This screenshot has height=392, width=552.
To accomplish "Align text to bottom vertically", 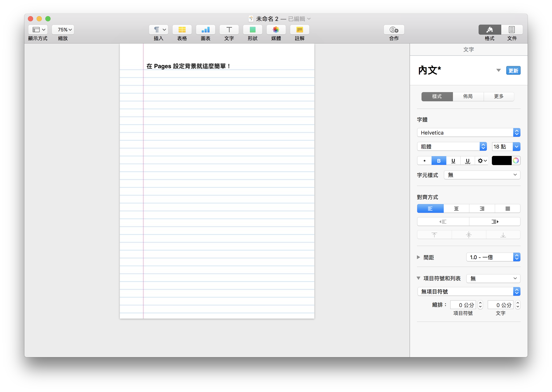I will [x=503, y=235].
